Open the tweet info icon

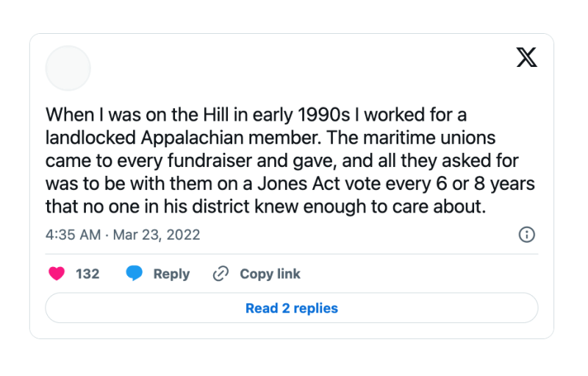tap(526, 235)
